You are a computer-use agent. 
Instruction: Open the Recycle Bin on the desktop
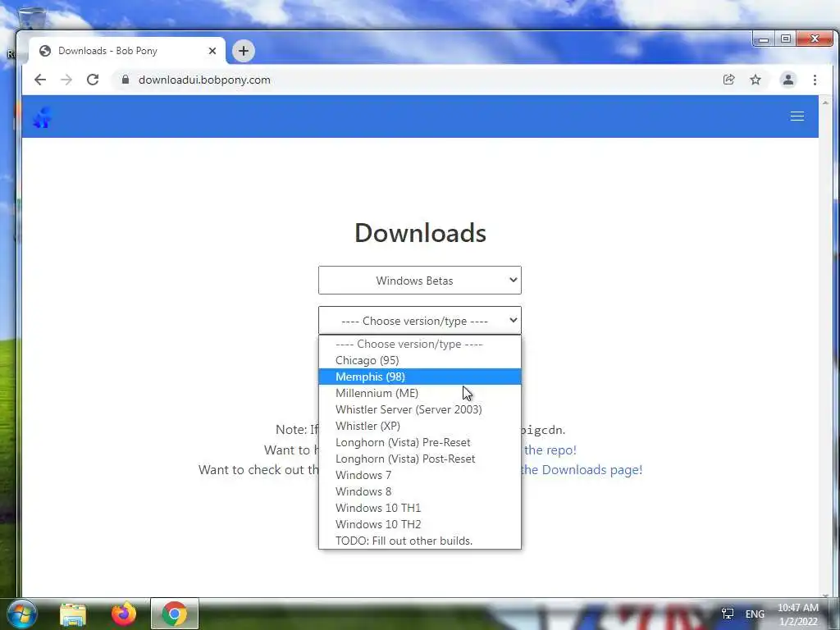pyautogui.click(x=32, y=18)
